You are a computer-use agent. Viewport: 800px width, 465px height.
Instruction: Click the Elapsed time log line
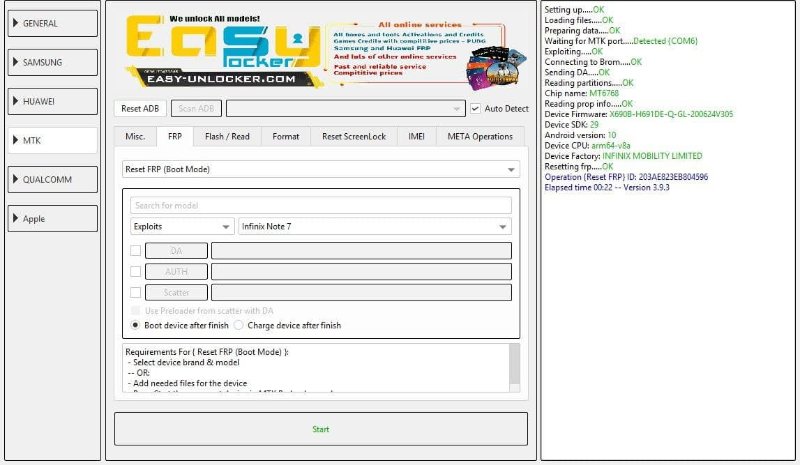(x=607, y=187)
